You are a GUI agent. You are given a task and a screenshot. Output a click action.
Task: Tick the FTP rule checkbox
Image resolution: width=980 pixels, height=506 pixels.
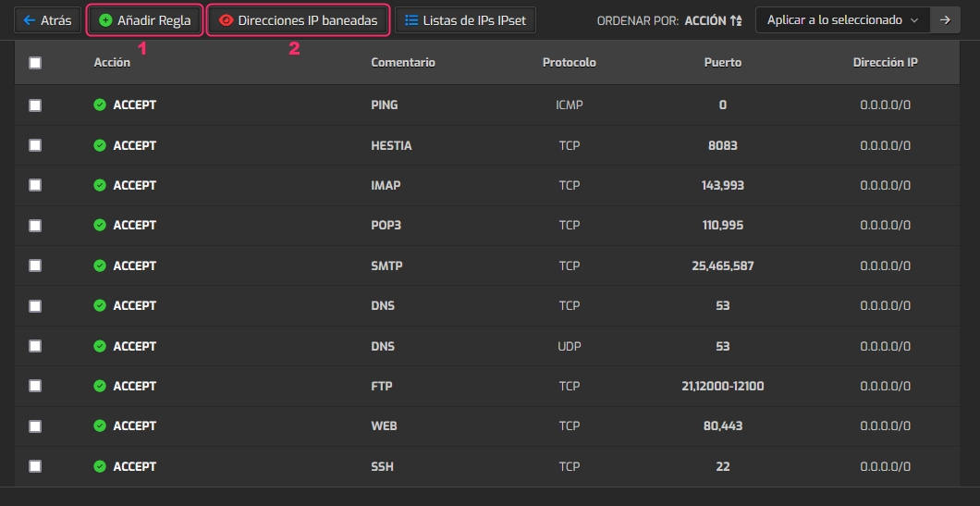(x=35, y=386)
